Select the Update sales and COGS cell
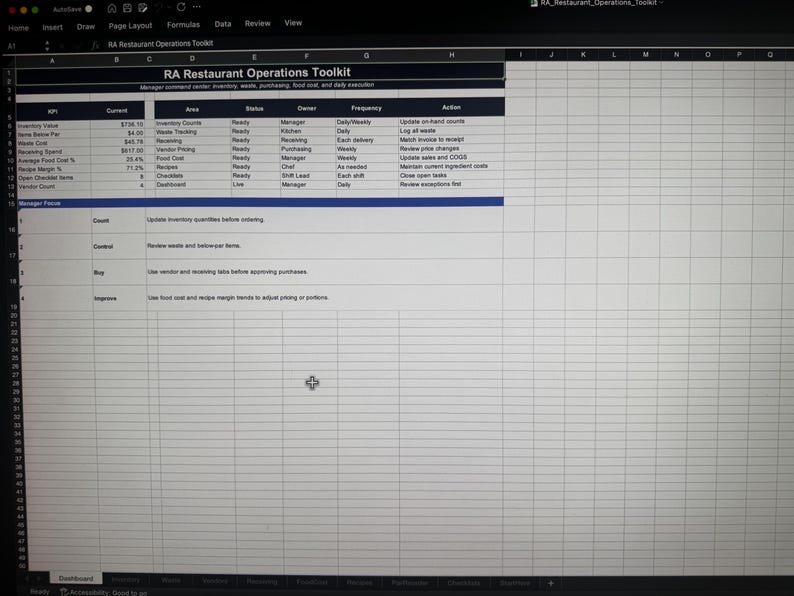The width and height of the screenshot is (794, 596). pyautogui.click(x=451, y=157)
